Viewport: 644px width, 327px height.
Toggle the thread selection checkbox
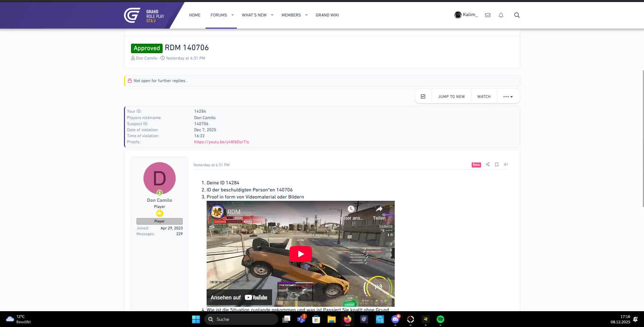pos(423,96)
